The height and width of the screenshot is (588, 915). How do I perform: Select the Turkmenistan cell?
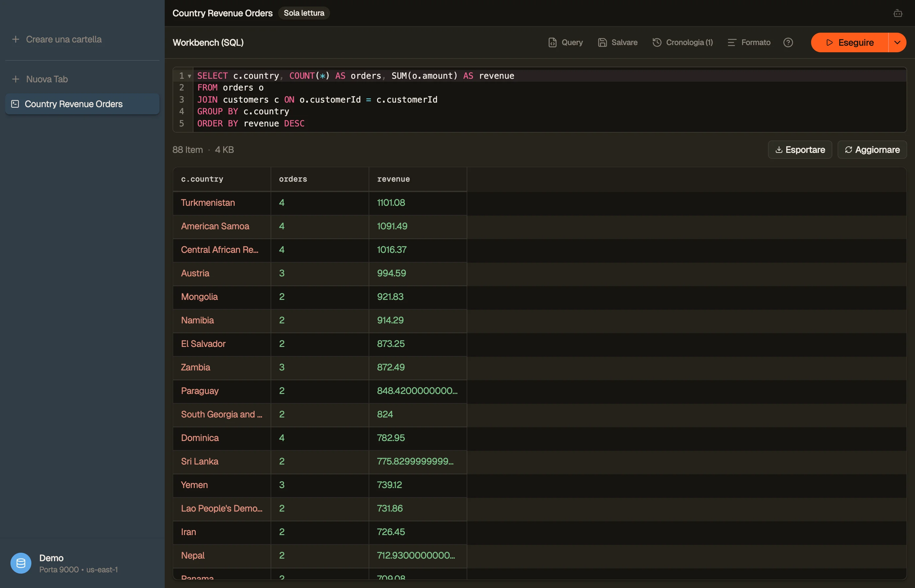[x=222, y=203]
